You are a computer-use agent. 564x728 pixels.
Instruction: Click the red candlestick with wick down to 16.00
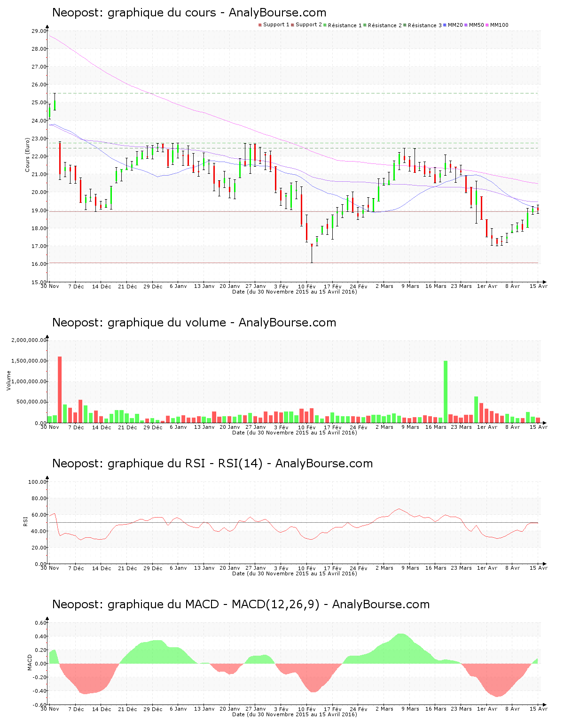tap(312, 253)
